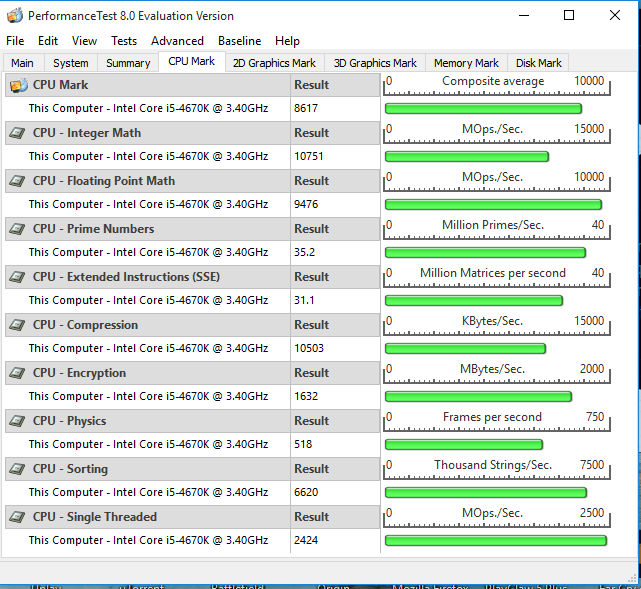641x589 pixels.
Task: Open the View menu
Action: (84, 41)
